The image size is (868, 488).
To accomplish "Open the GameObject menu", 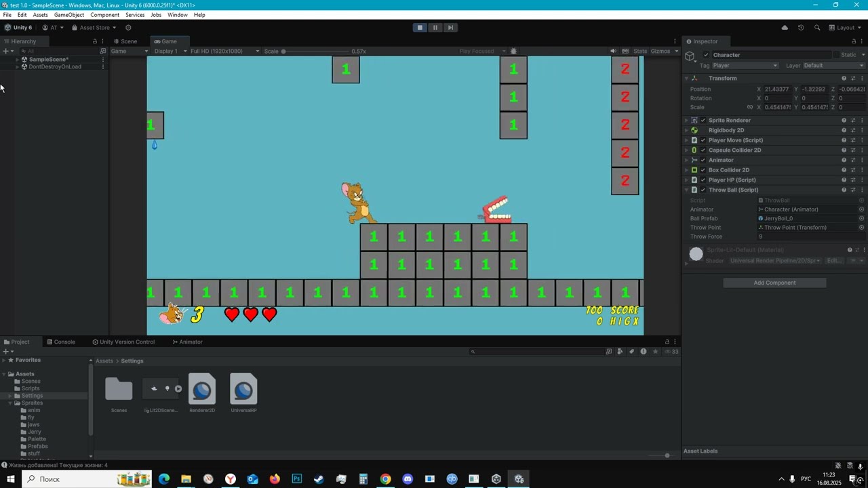I will click(x=69, y=15).
